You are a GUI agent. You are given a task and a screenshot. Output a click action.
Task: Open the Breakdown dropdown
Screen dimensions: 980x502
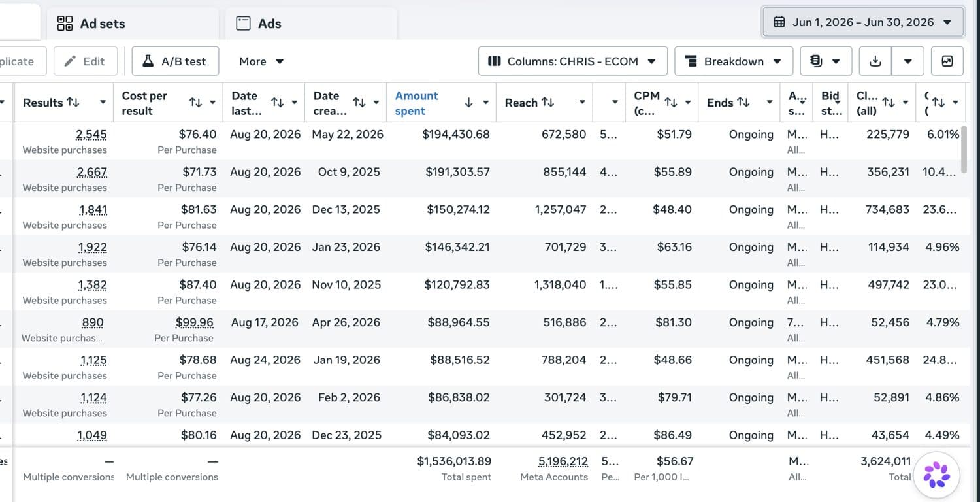tap(734, 61)
